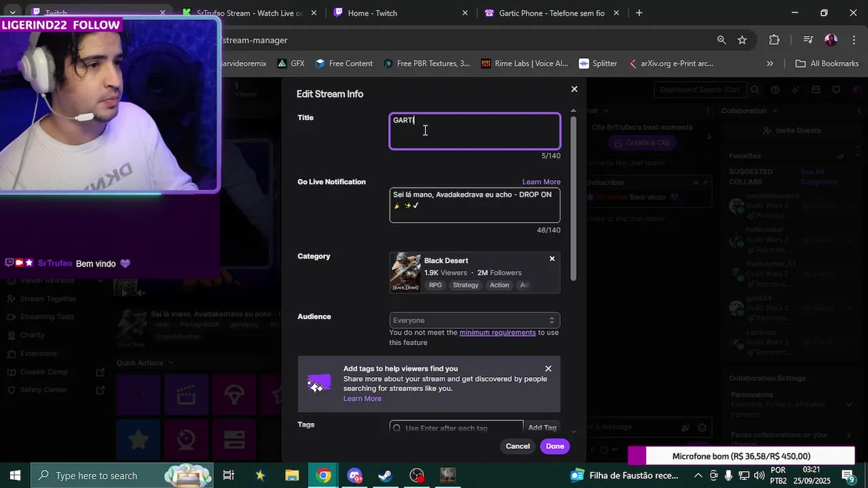The image size is (868, 488).
Task: Select the RPG category tag
Action: [x=435, y=285]
